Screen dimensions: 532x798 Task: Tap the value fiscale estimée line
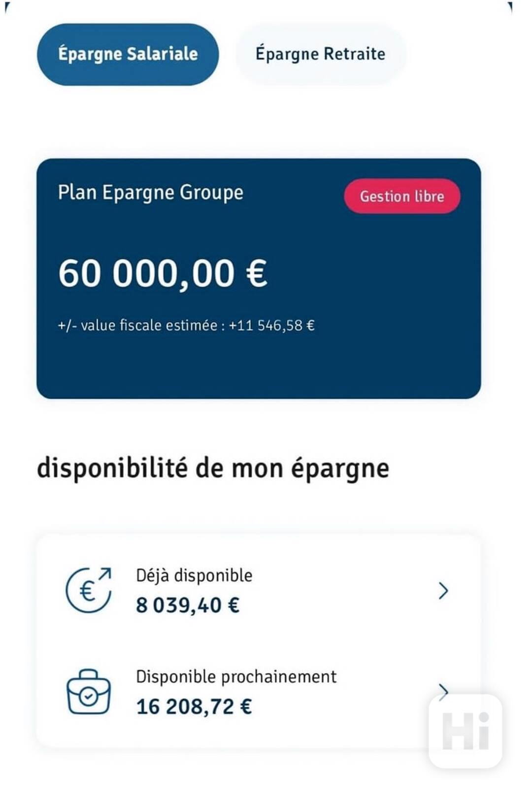tap(186, 326)
